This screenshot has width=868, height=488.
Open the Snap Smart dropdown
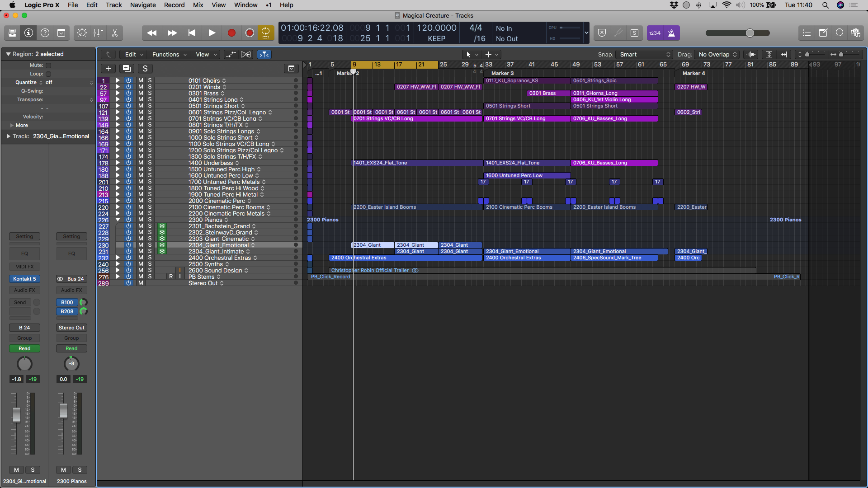pyautogui.click(x=644, y=55)
